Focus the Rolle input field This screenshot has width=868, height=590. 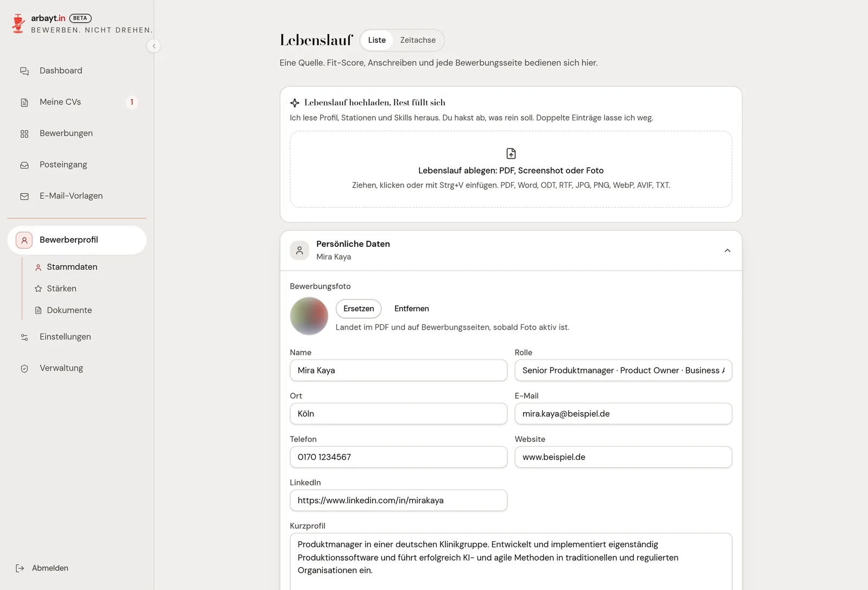[x=623, y=370]
